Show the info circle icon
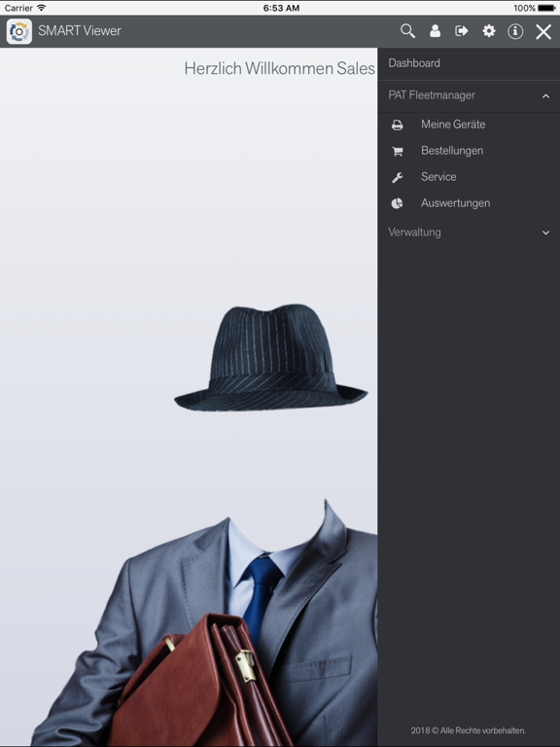 pyautogui.click(x=515, y=31)
